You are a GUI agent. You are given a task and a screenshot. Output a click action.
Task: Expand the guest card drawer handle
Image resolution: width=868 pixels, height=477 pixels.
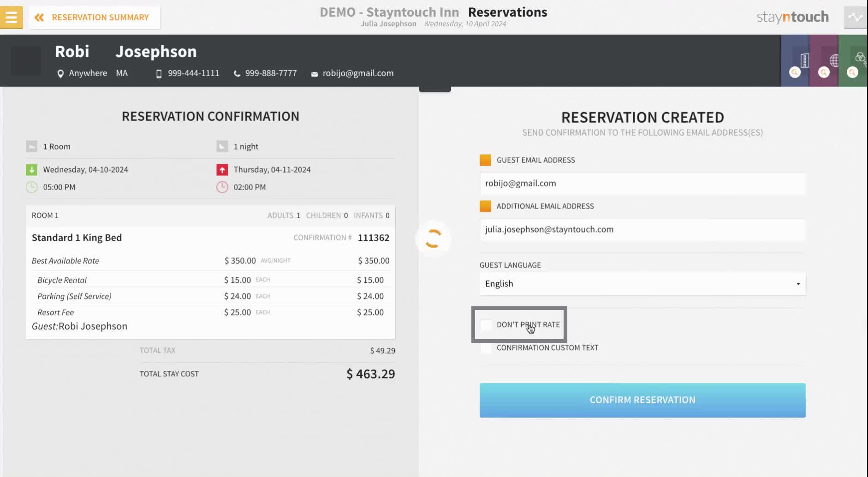(434, 89)
